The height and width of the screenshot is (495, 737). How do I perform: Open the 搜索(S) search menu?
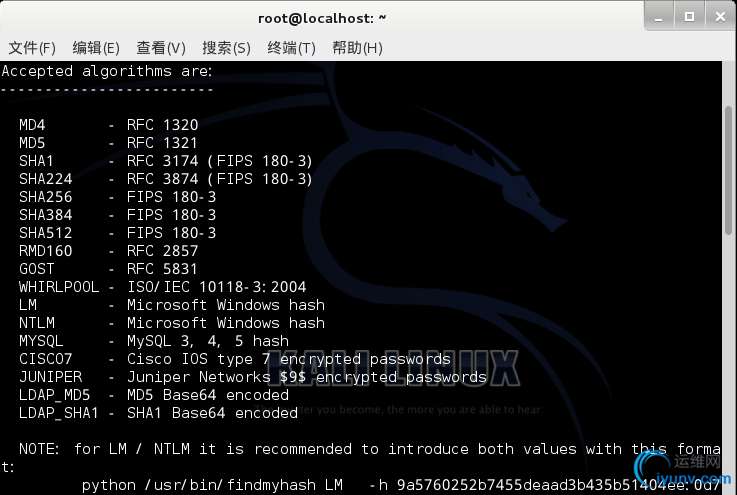click(x=226, y=48)
